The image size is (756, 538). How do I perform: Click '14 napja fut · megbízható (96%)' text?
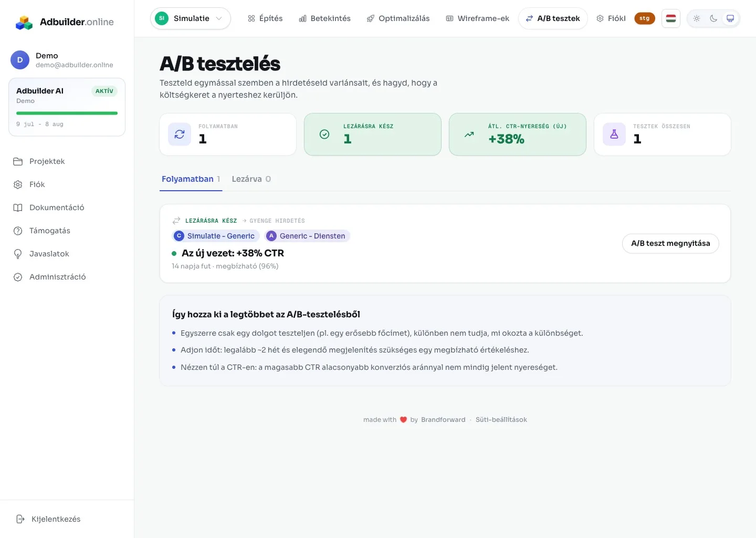click(x=225, y=266)
